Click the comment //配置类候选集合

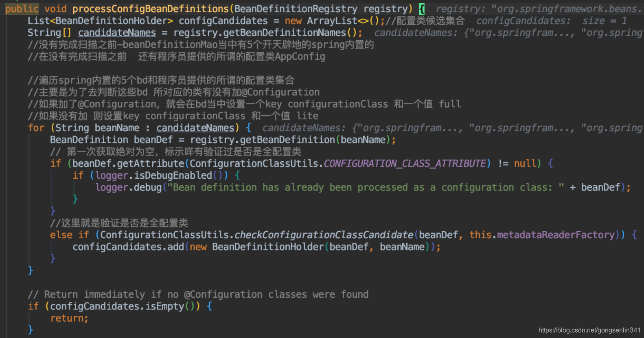(x=425, y=21)
